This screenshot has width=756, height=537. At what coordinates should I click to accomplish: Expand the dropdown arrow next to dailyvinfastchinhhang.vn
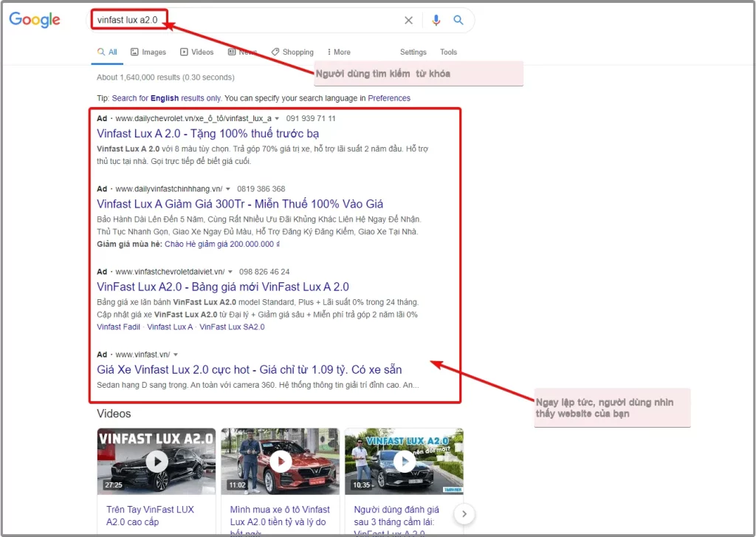228,189
